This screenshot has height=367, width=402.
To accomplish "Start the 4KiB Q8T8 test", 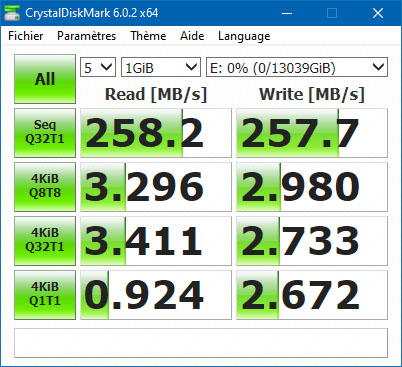I will pyautogui.click(x=45, y=187).
